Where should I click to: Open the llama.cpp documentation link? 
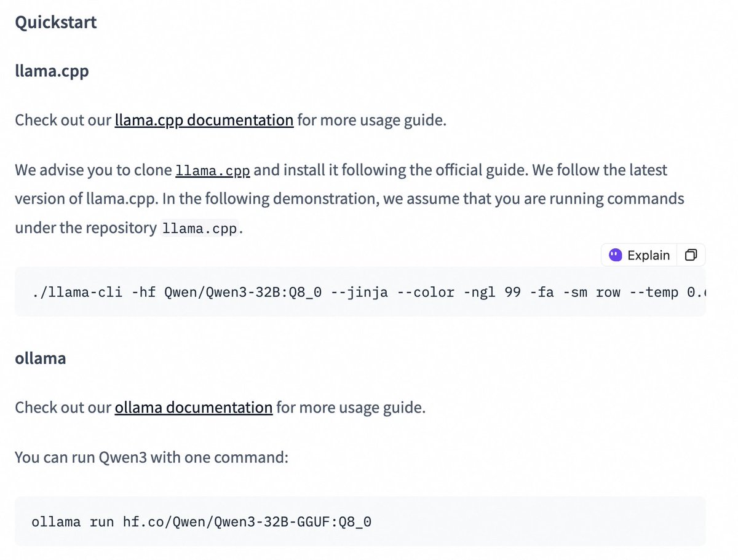(204, 119)
